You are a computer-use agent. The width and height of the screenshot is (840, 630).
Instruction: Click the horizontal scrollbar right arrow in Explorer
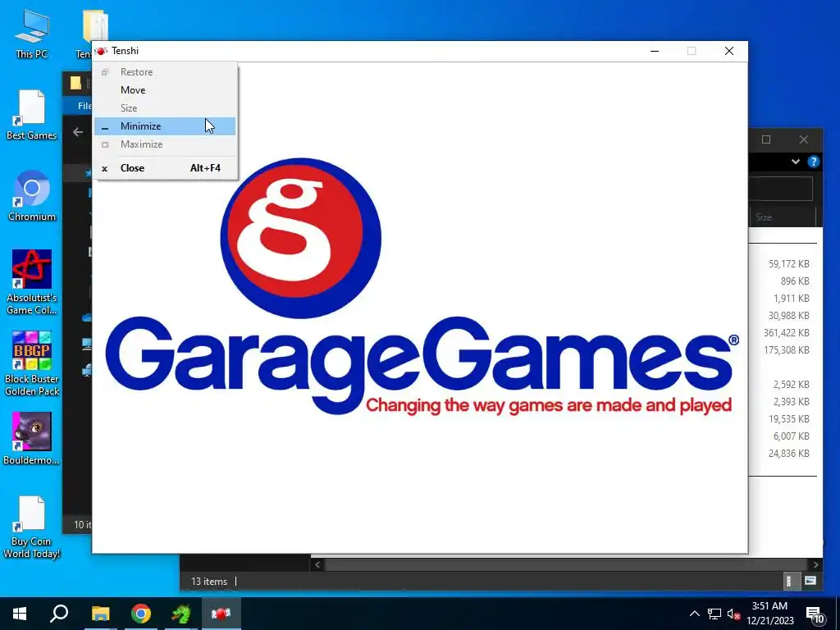816,564
